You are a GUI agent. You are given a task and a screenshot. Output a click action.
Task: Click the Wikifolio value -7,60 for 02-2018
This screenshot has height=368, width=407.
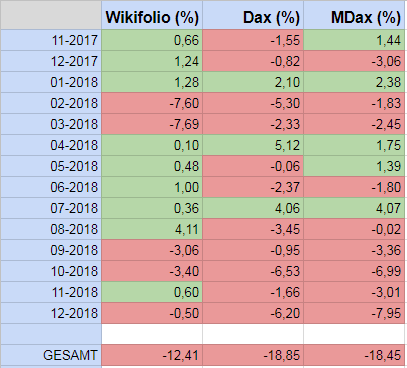[152, 103]
